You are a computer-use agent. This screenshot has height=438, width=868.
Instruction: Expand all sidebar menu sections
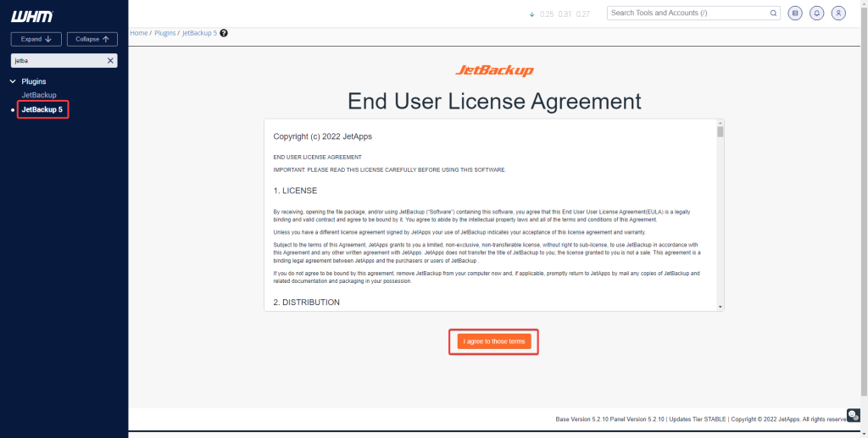click(36, 39)
